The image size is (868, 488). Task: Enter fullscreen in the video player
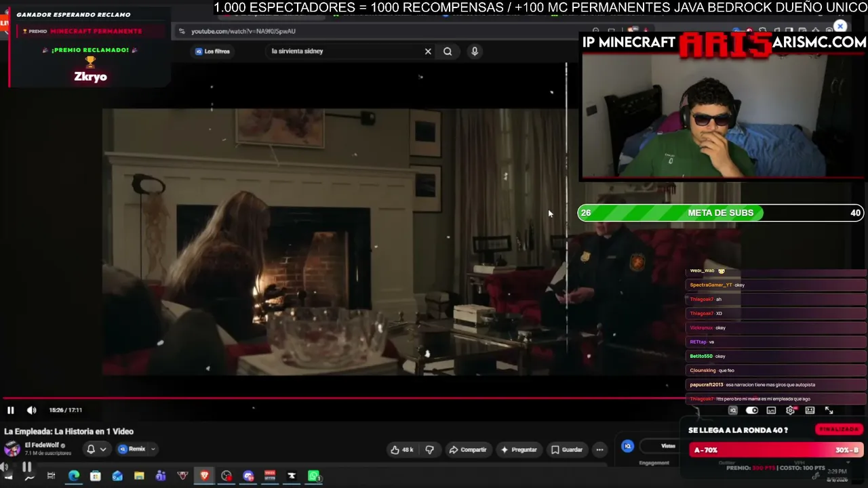tap(829, 410)
